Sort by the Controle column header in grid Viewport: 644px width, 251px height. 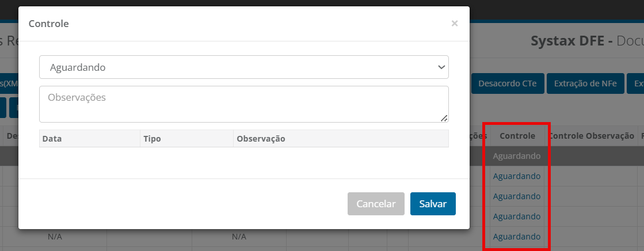point(517,136)
